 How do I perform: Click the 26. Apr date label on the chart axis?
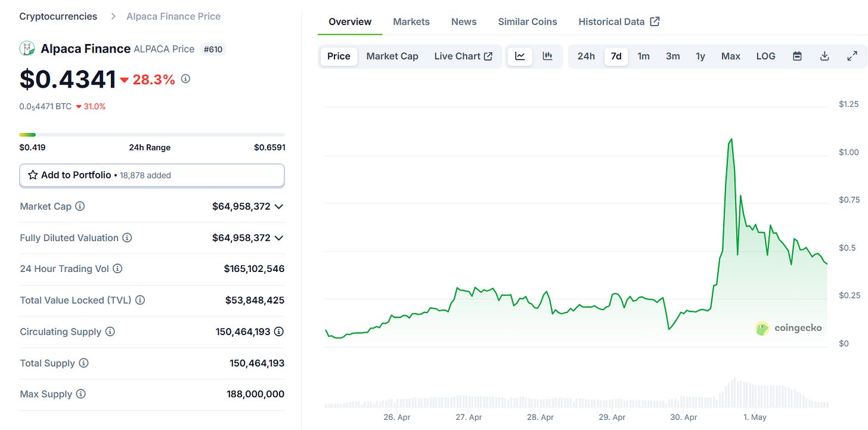pos(397,417)
